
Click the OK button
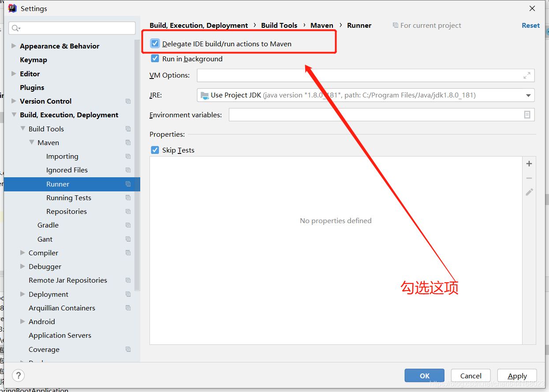coord(424,376)
